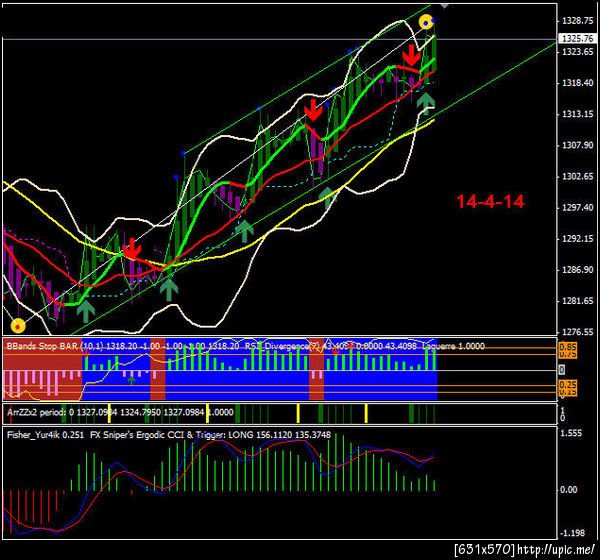Image resolution: width=600 pixels, height=560 pixels.
Task: Click the yellow circle marker at chart high
Action: tap(426, 22)
